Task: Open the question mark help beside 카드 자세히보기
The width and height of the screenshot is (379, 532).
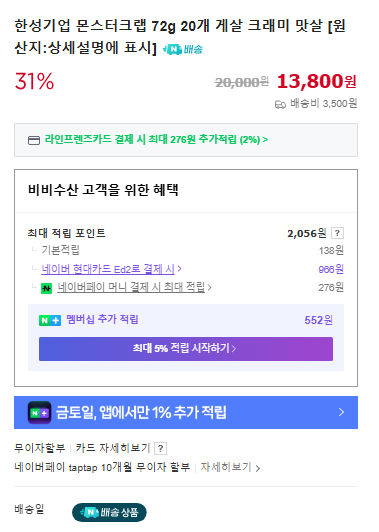Action: [160, 449]
